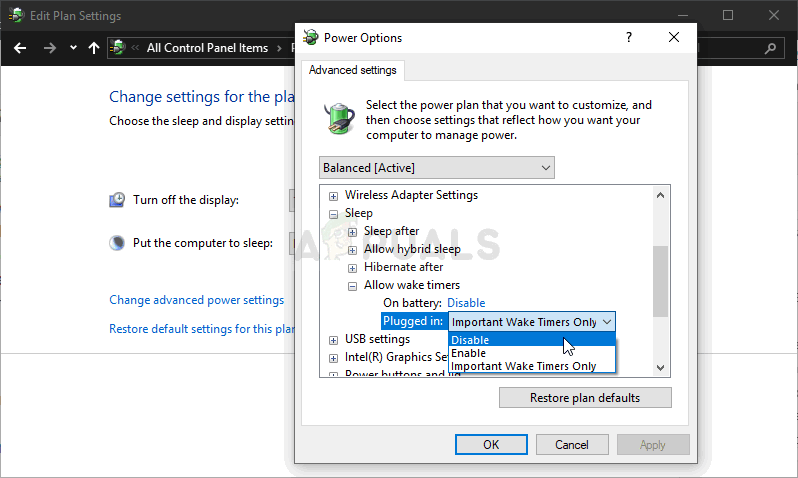Expand Wireless Adapter Settings node

click(x=333, y=196)
